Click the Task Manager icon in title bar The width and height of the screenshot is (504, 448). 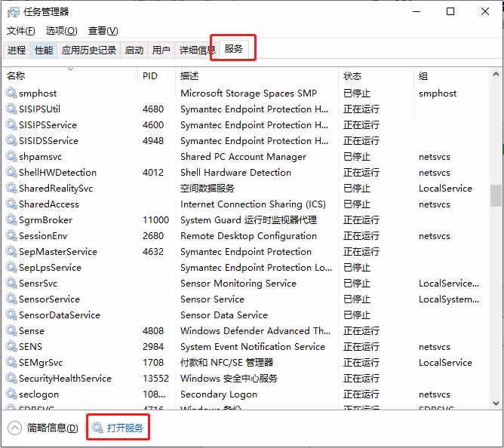(13, 12)
